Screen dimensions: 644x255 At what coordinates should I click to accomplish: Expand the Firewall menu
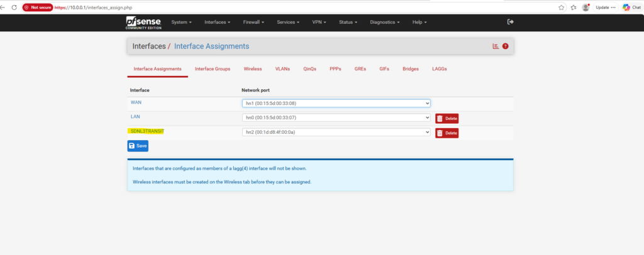[253, 22]
